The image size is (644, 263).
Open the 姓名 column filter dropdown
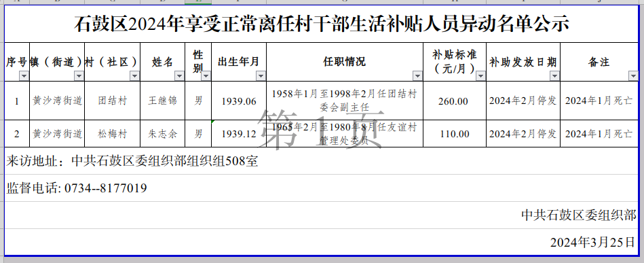tap(179, 75)
